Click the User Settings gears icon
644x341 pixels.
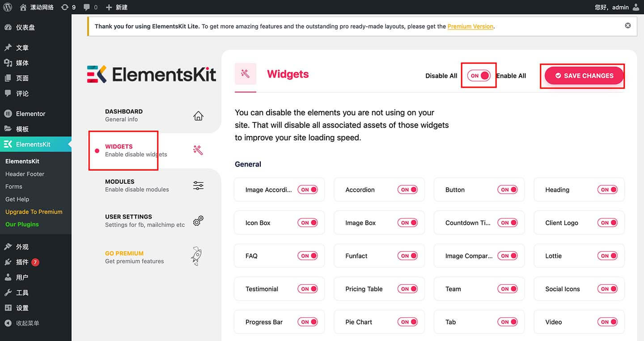point(198,220)
